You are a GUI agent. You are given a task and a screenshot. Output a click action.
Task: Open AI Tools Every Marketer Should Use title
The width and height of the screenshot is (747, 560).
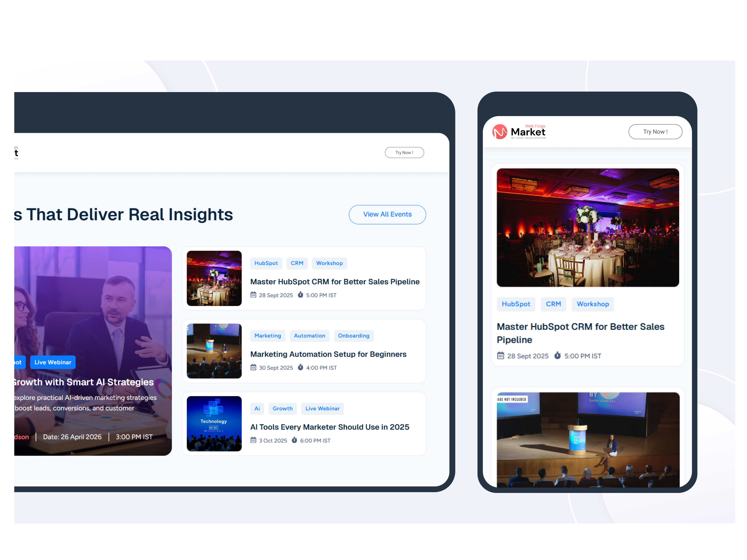(330, 427)
